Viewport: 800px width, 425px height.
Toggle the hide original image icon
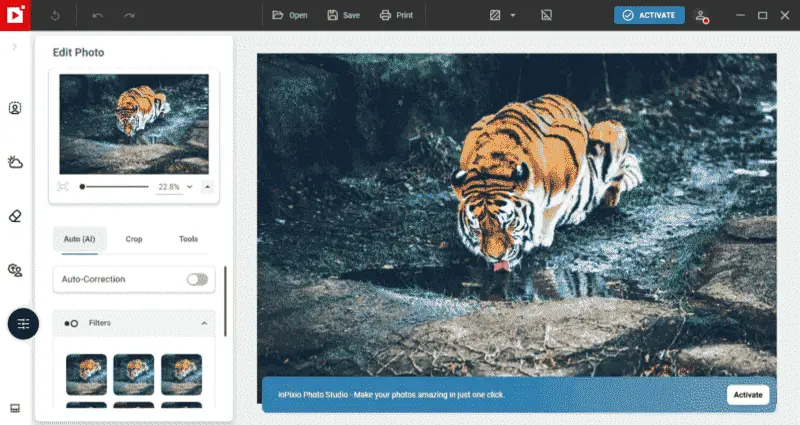546,15
